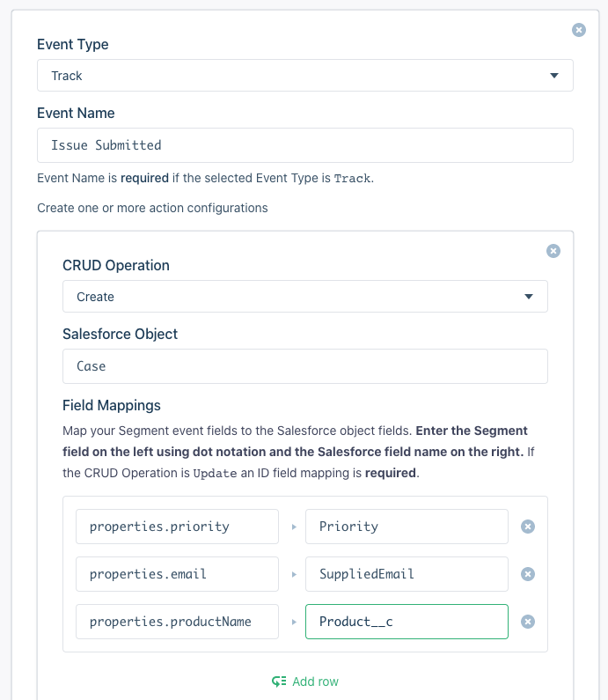Edit the SuppliedEmail Salesforce field

coord(407,574)
